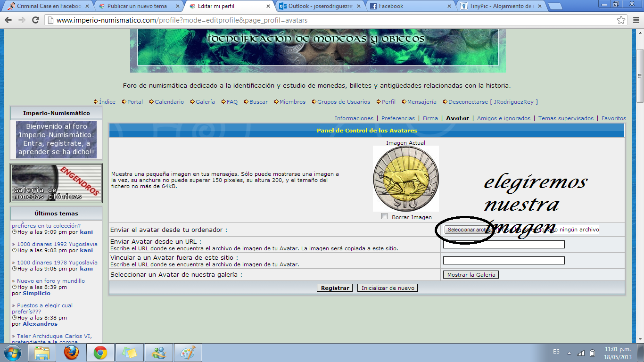
Task: Open the Galería de monedas clónicas banner
Action: [x=56, y=183]
